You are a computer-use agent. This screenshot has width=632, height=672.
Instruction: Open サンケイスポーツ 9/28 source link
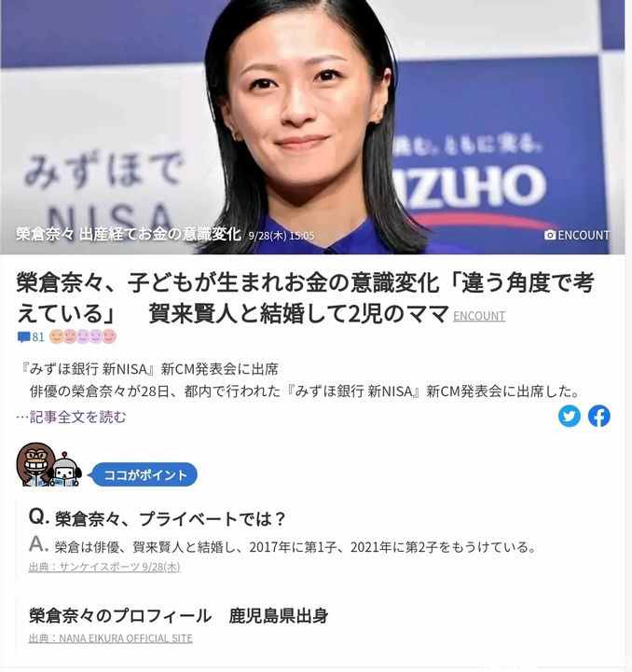click(104, 567)
